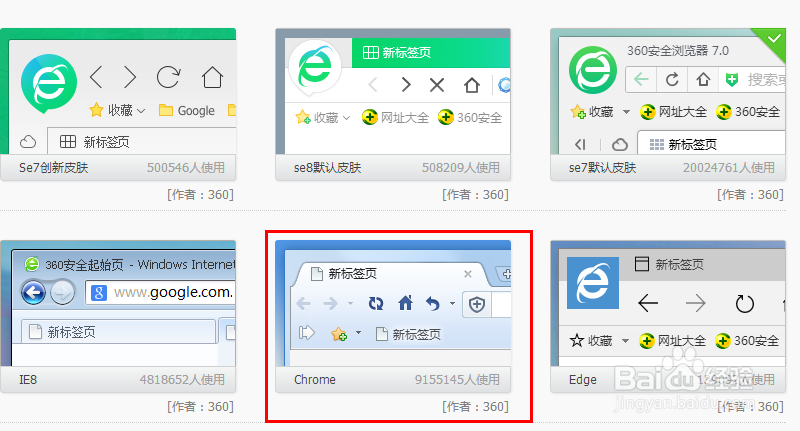800x431 pixels.
Task: Click the back arrow in Edge preview
Action: [x=648, y=303]
